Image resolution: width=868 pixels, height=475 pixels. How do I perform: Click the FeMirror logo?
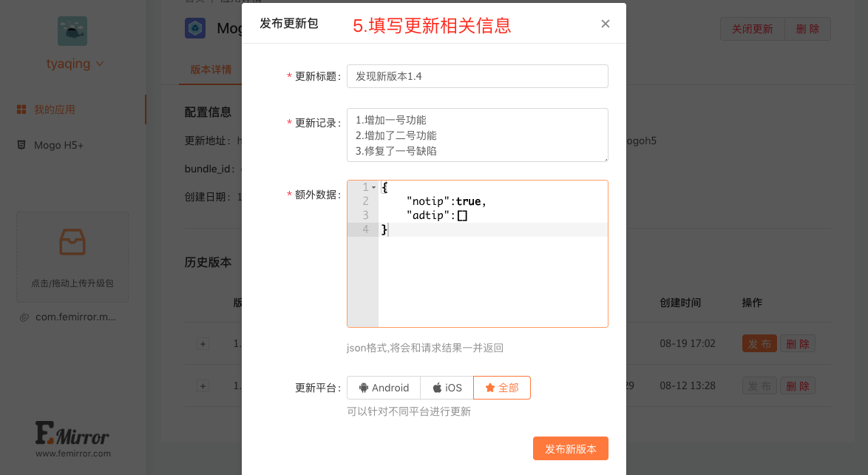click(72, 437)
